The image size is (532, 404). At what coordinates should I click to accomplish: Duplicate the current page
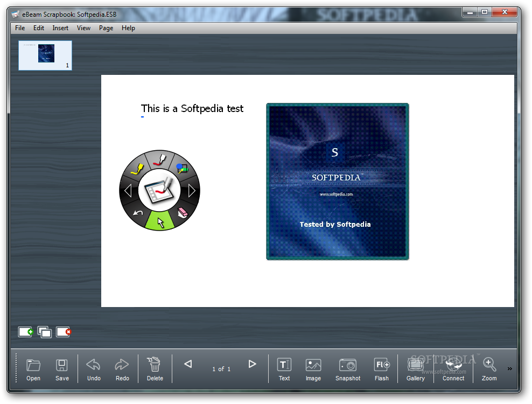45,332
